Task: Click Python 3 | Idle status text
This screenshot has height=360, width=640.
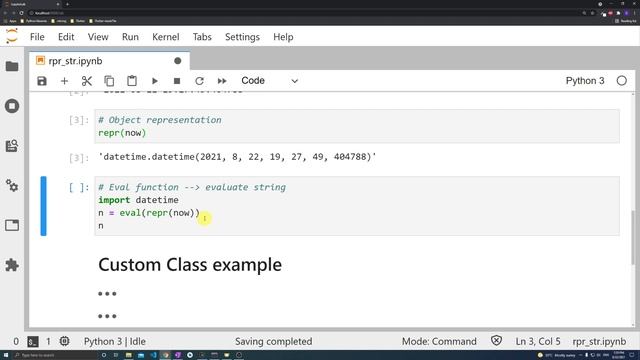Action: pyautogui.click(x=115, y=341)
